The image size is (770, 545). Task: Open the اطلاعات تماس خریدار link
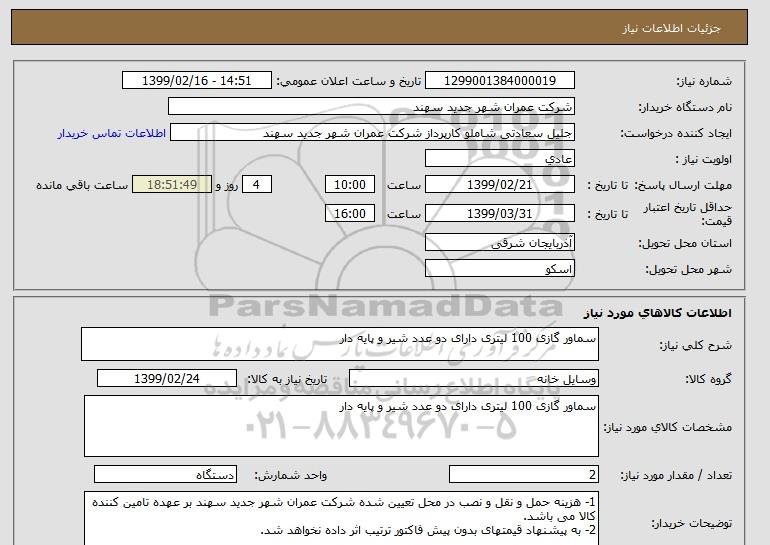coord(112,134)
